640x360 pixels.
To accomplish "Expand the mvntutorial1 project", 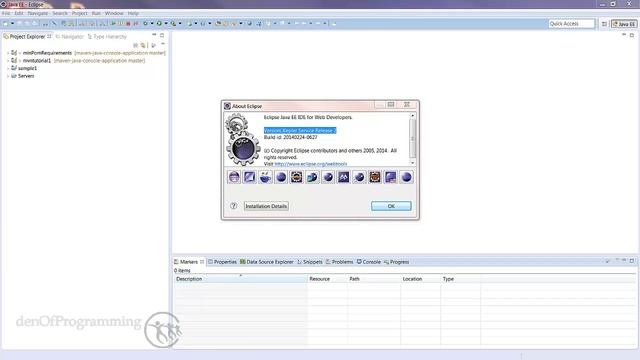I will tap(8, 61).
